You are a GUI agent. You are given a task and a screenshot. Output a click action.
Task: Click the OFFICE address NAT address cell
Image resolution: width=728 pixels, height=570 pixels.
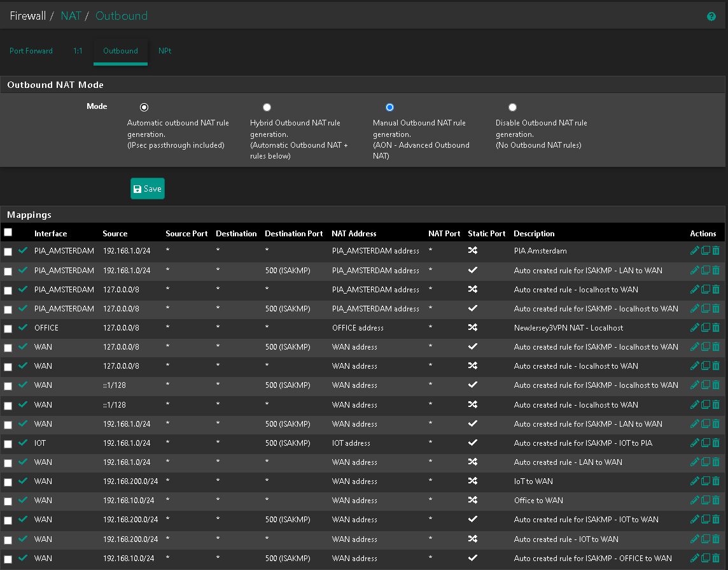pyautogui.click(x=358, y=328)
